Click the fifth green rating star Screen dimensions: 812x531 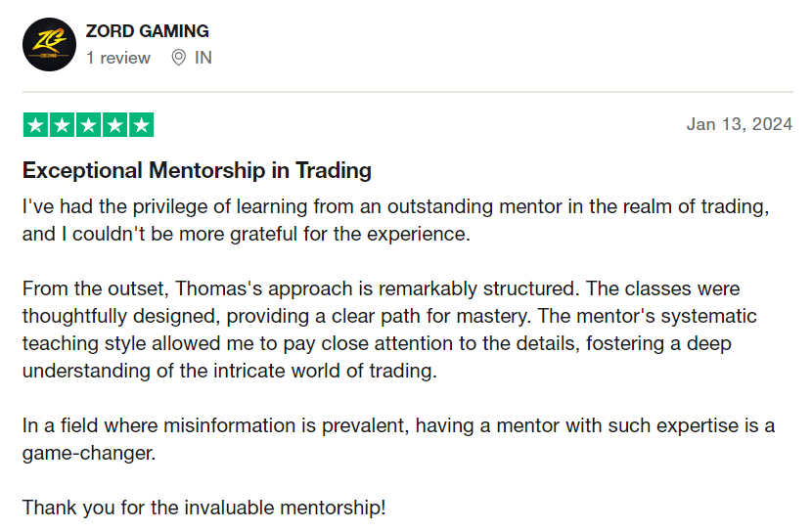click(x=141, y=125)
